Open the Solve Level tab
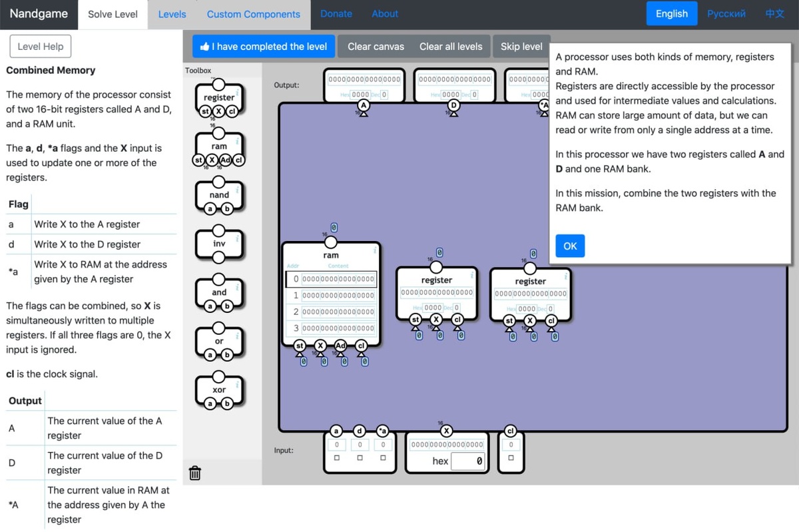 coord(113,14)
